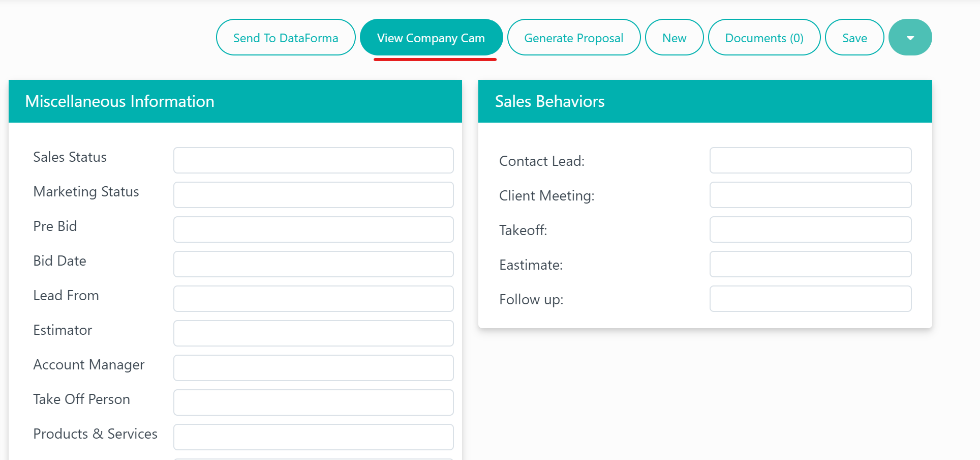The width and height of the screenshot is (980, 460).
Task: Click the Sales Status label
Action: tap(70, 157)
